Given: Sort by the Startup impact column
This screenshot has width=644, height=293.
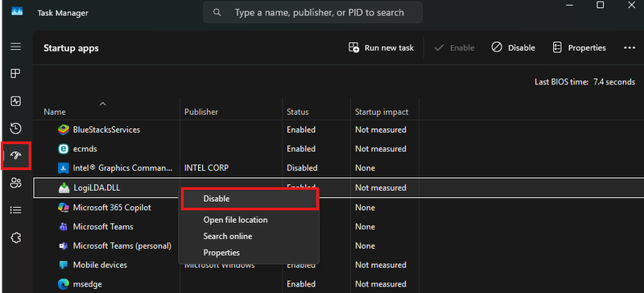Looking at the screenshot, I should [382, 112].
